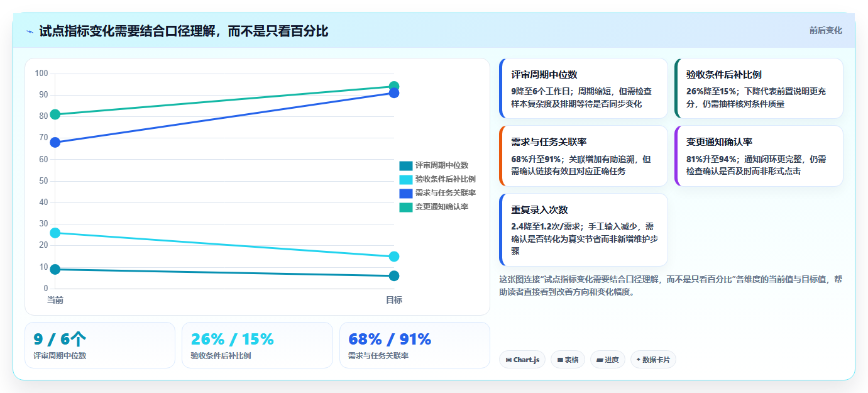The width and height of the screenshot is (868, 393).
Task: Click 验收条件后补比例 data point at 当前 (26)
Action: coord(55,233)
